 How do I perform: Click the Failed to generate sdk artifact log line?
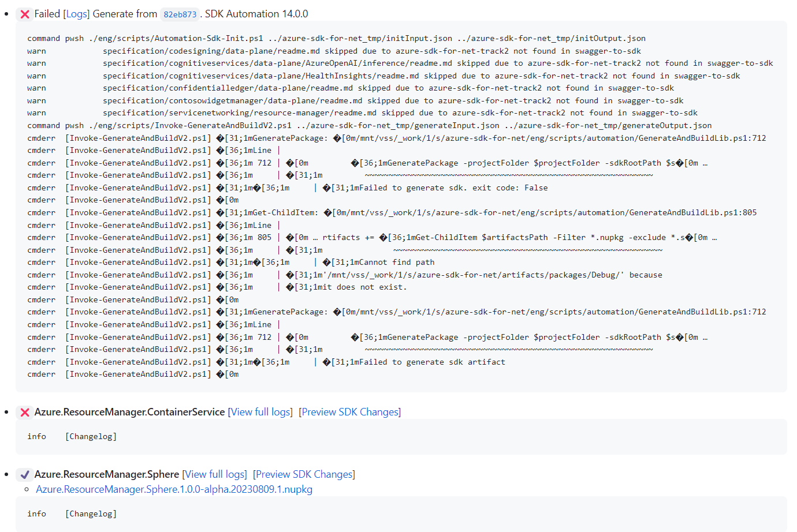432,362
